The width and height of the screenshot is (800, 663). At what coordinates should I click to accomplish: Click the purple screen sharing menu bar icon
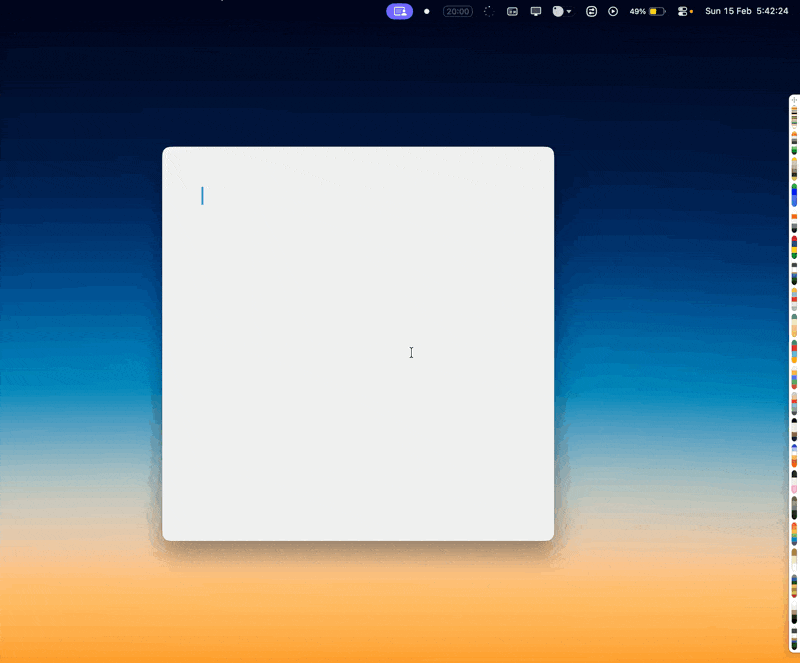(x=399, y=11)
